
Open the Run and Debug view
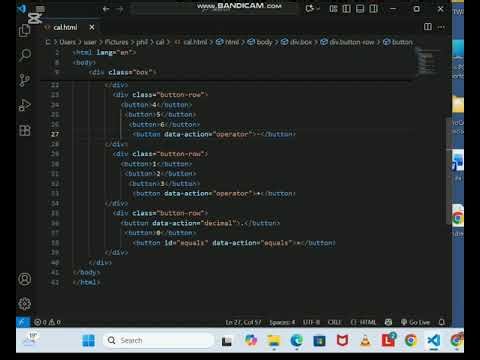[25, 105]
